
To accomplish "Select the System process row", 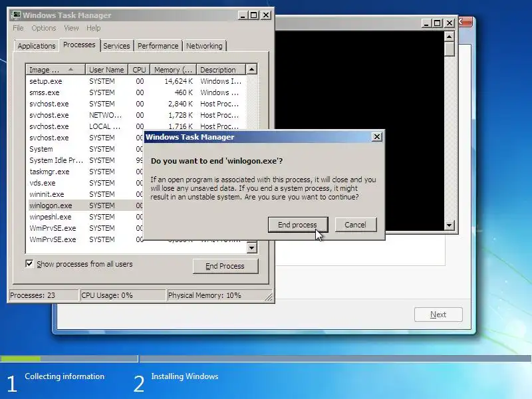I will 85,149.
